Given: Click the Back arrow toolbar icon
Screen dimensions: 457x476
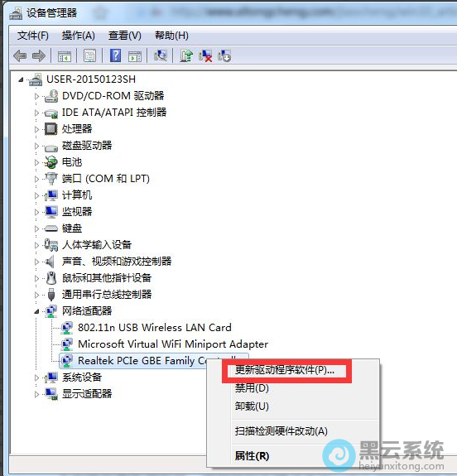Looking at the screenshot, I should [20, 55].
